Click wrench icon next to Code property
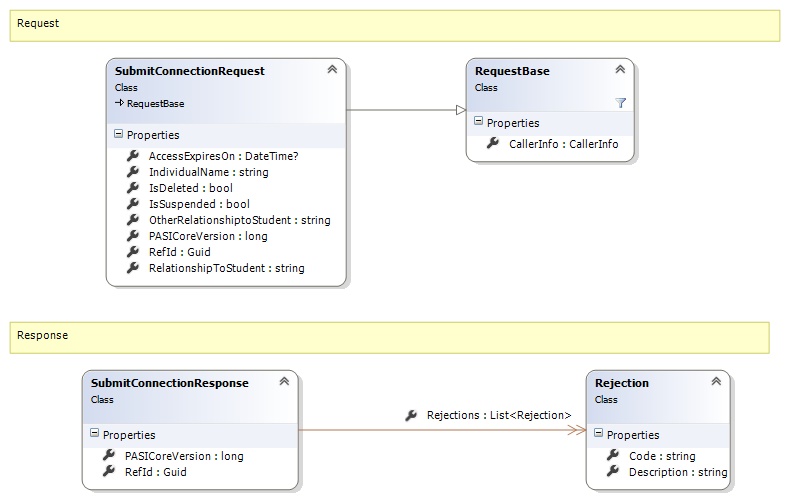Image resolution: width=788 pixels, height=498 pixels. pyautogui.click(x=613, y=456)
